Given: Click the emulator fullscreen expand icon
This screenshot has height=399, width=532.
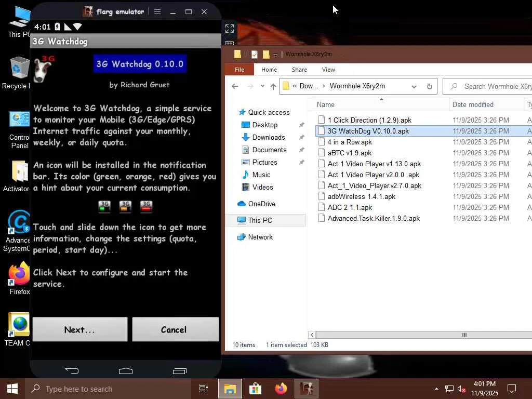Looking at the screenshot, I should pos(229,29).
